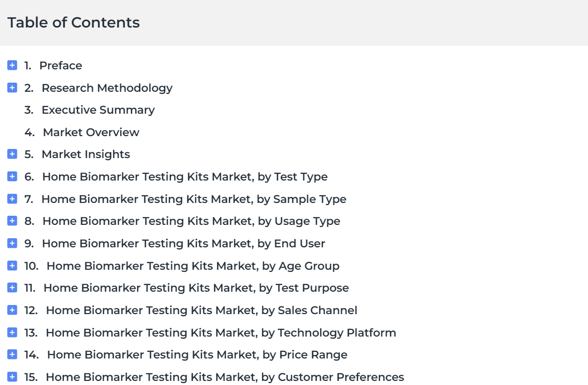Expand Research Methodology with its plus icon
The height and width of the screenshot is (385, 588).
12,88
